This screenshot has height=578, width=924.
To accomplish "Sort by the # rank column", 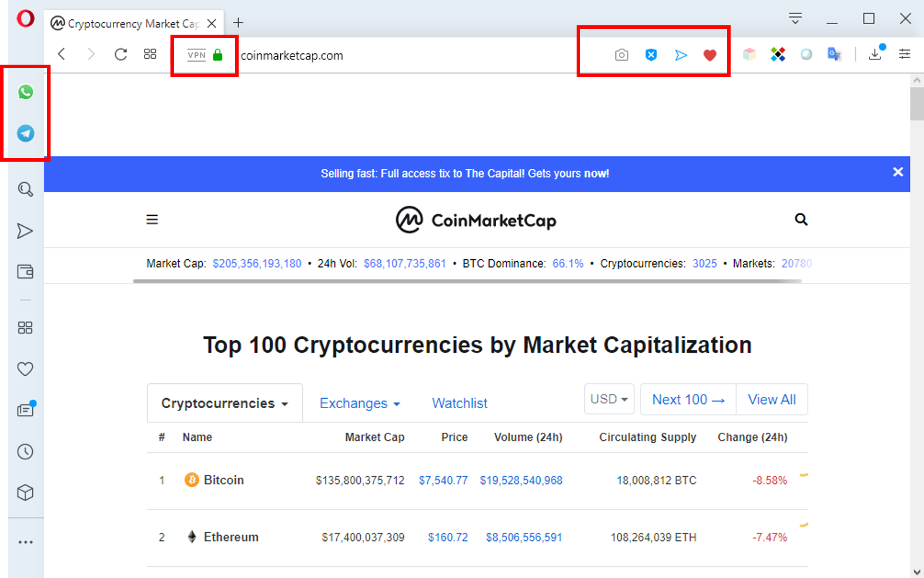I will (x=162, y=437).
